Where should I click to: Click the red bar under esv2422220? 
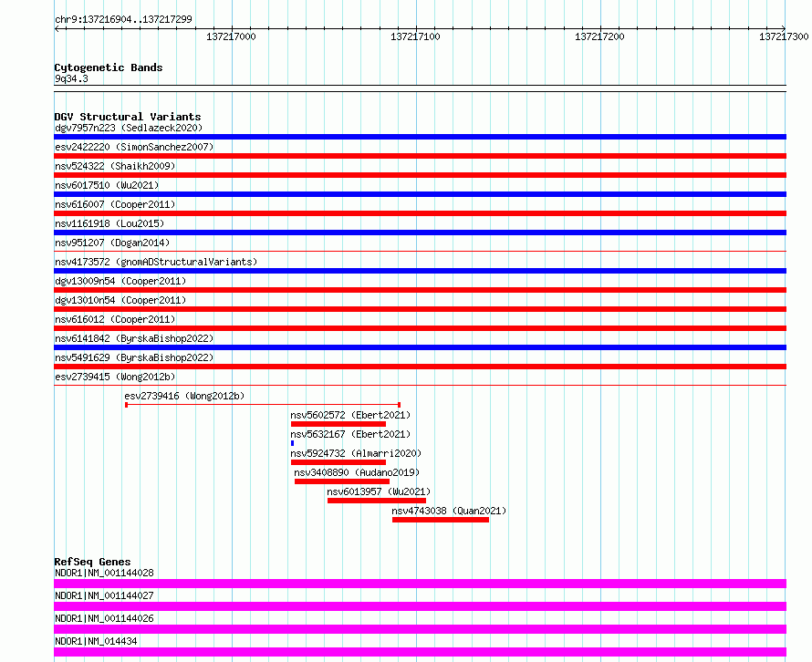[x=420, y=156]
